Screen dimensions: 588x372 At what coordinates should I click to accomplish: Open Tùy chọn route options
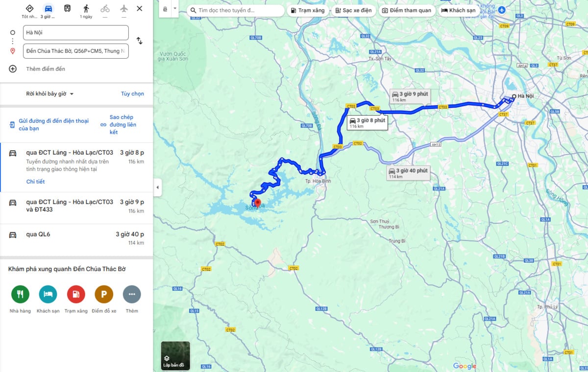point(133,94)
